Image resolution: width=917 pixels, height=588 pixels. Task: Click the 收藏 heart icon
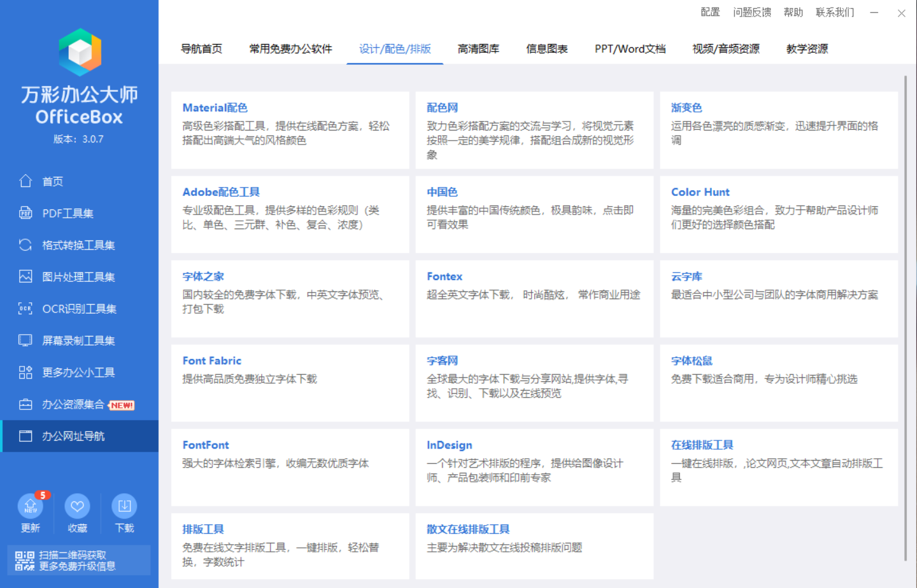pos(77,507)
